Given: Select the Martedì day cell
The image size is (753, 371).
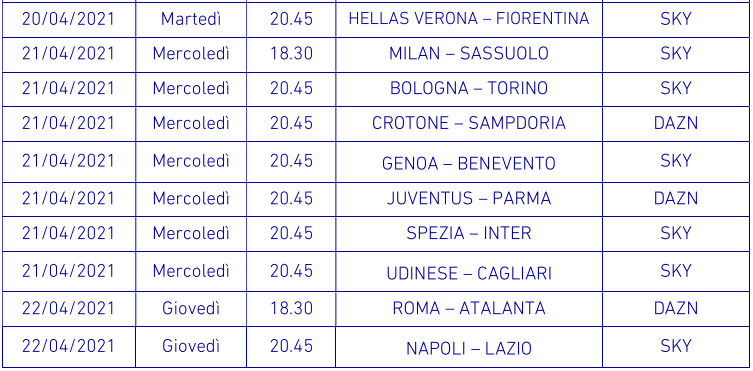Looking at the screenshot, I should click(191, 19).
